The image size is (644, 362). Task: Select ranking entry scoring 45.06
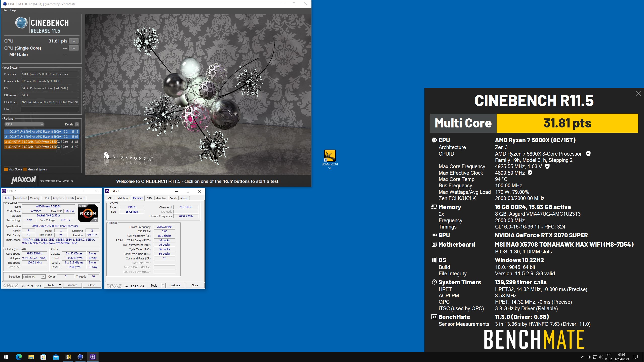[42, 137]
